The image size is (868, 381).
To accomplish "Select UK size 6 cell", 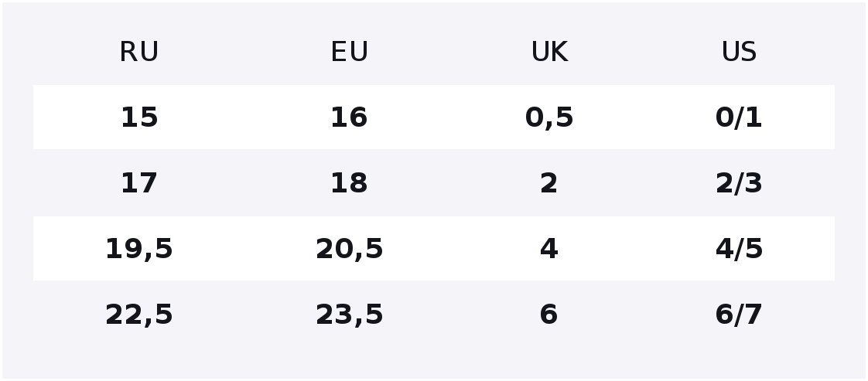I will tap(549, 314).
